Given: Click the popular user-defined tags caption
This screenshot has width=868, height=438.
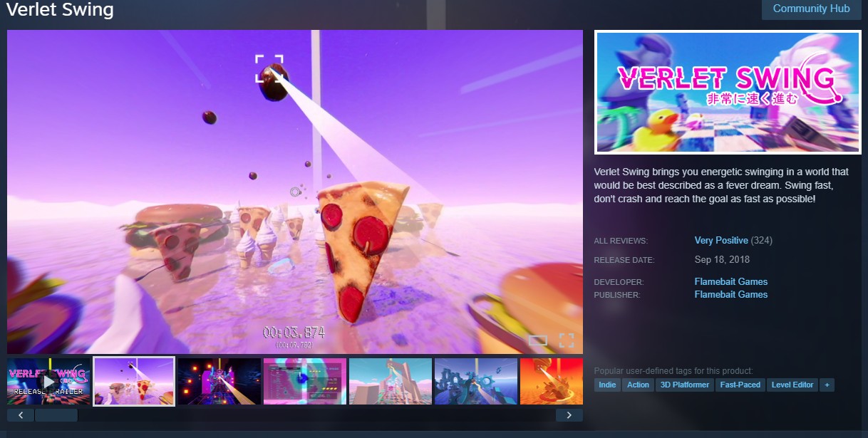Looking at the screenshot, I should 673,371.
